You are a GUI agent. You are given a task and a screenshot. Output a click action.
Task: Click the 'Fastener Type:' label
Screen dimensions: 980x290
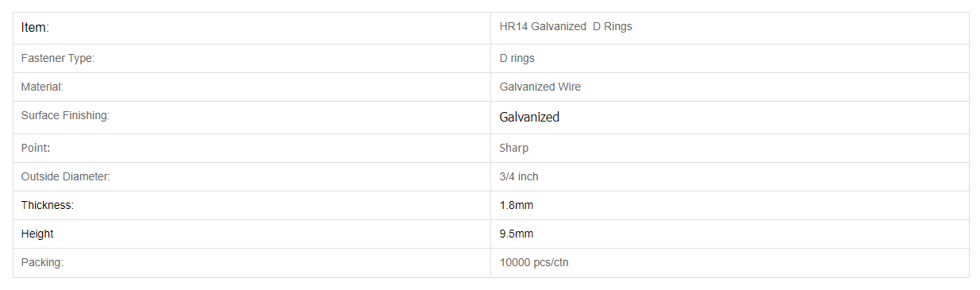(58, 58)
